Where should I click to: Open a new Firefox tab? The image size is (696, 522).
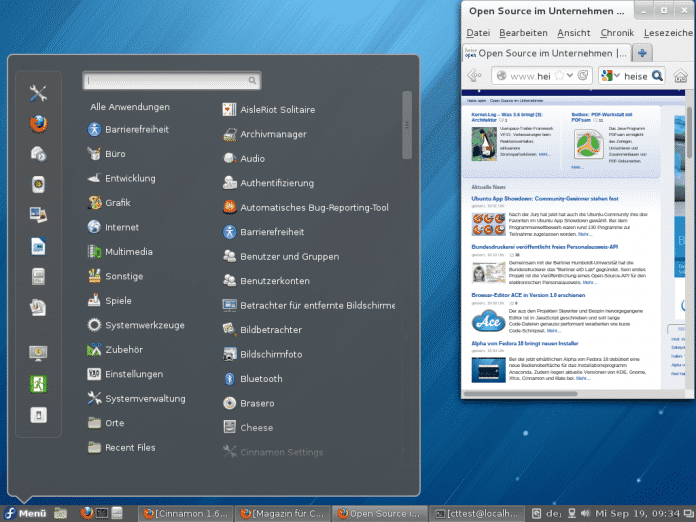(641, 52)
